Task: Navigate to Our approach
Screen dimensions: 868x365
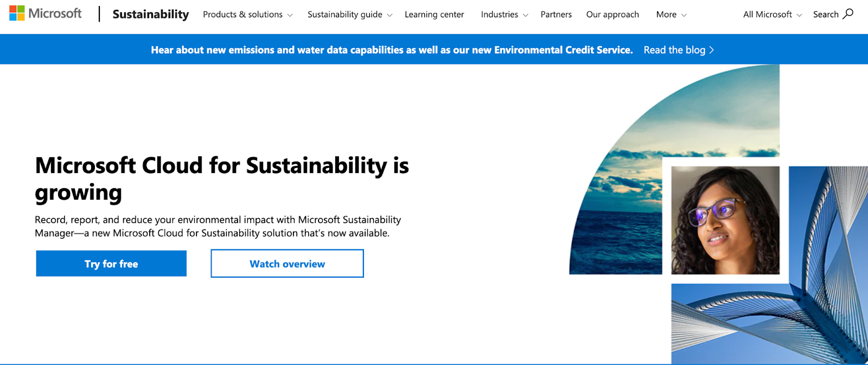Action: point(612,15)
